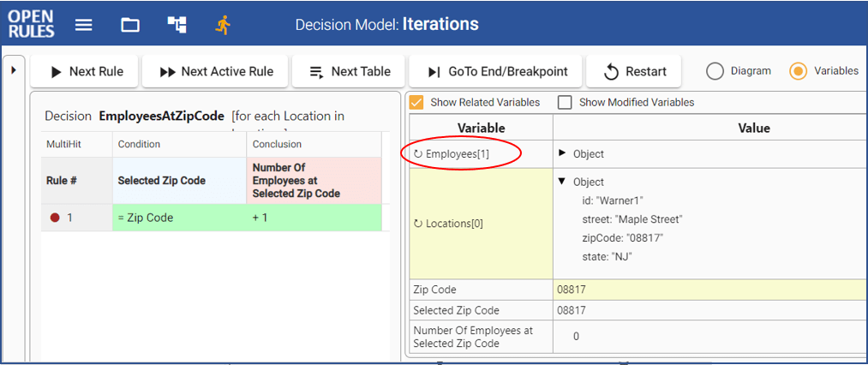
Task: Restart the decision model execution
Action: click(x=634, y=71)
